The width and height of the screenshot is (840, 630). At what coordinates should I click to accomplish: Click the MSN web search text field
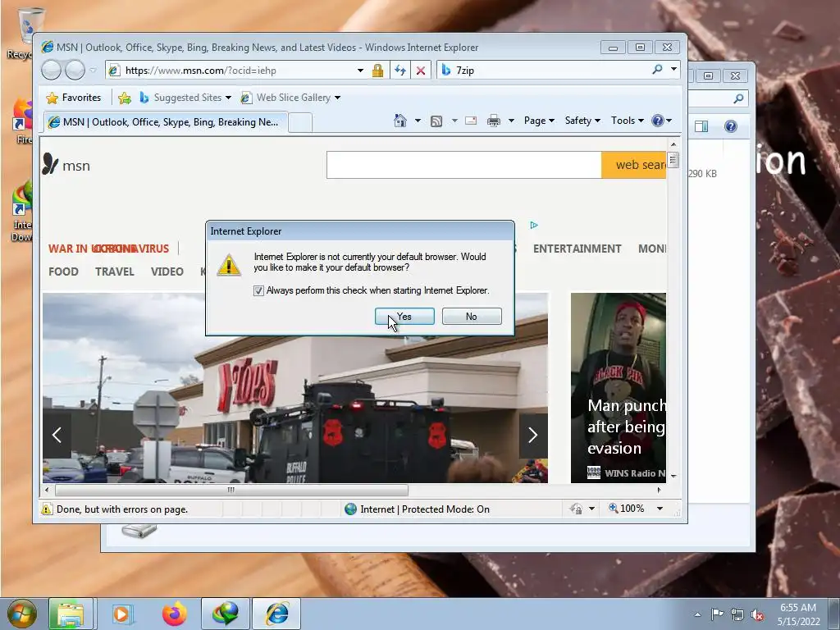click(464, 164)
